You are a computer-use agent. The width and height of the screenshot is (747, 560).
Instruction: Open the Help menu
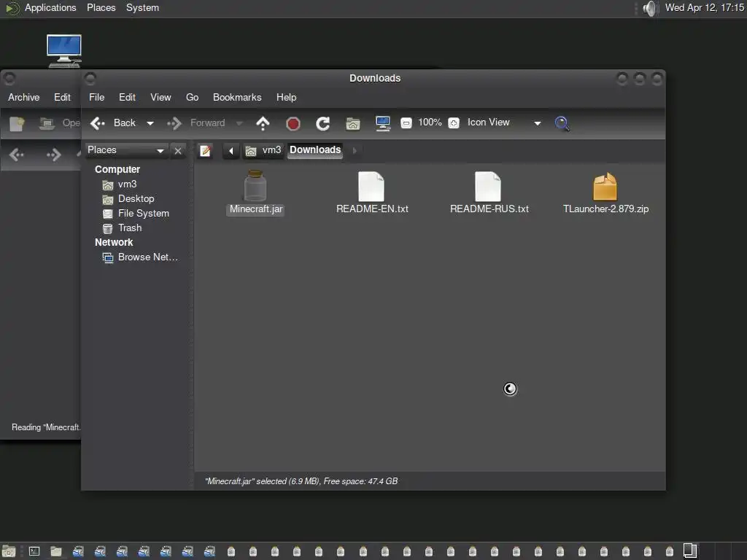[286, 97]
